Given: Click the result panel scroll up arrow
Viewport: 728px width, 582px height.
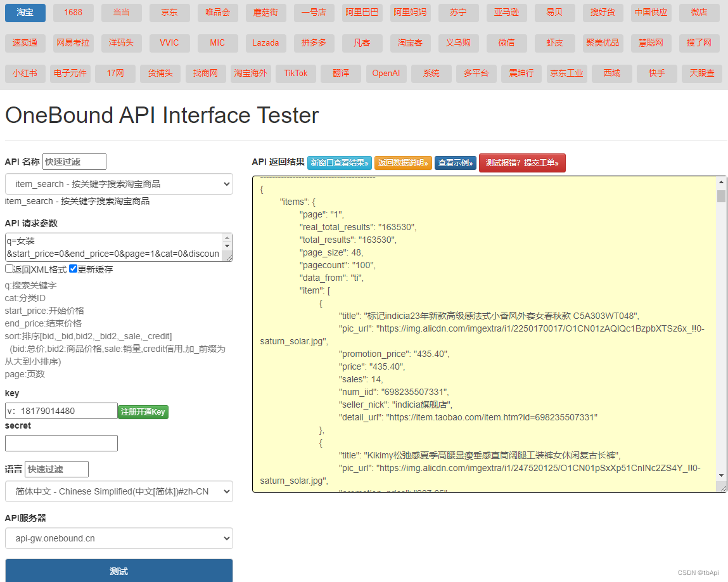Looking at the screenshot, I should pyautogui.click(x=721, y=181).
